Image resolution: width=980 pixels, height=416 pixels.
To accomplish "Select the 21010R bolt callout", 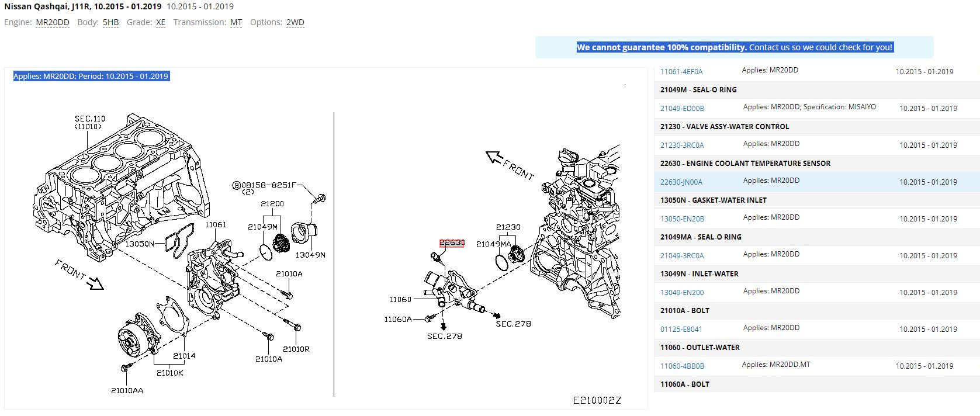I will tap(296, 349).
